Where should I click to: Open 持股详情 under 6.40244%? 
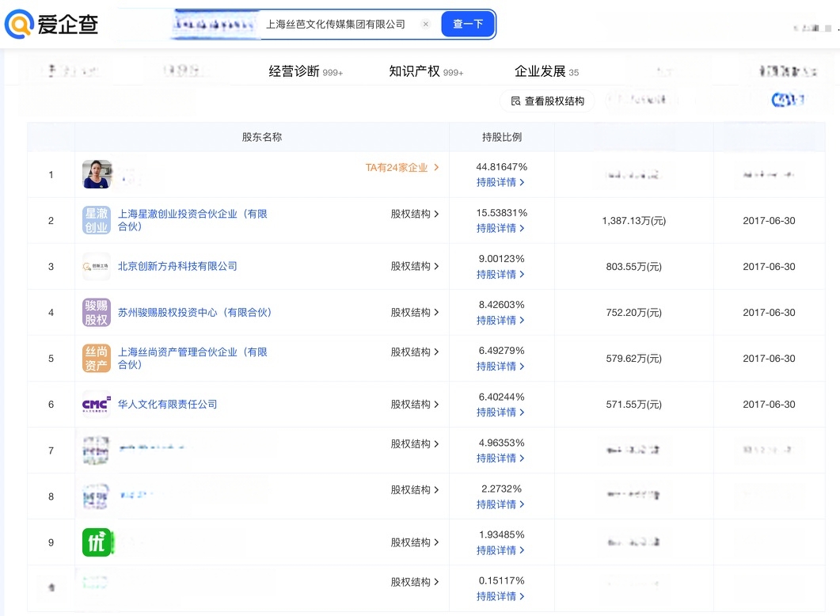pos(500,413)
